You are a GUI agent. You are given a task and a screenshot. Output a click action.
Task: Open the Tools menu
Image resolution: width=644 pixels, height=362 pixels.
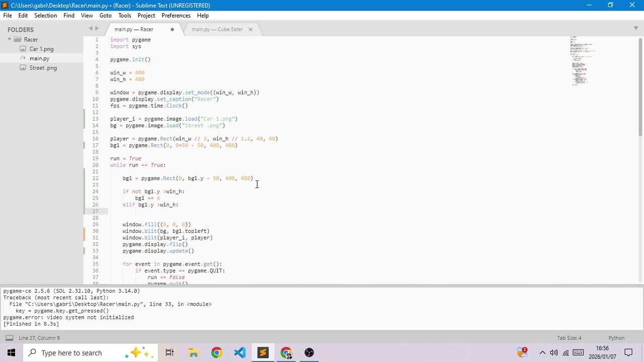125,16
